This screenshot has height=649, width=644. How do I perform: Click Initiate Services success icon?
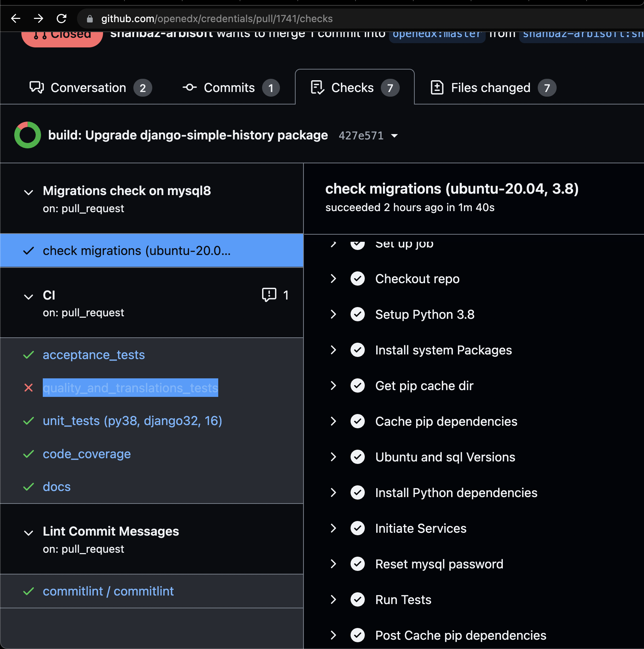coord(358,528)
